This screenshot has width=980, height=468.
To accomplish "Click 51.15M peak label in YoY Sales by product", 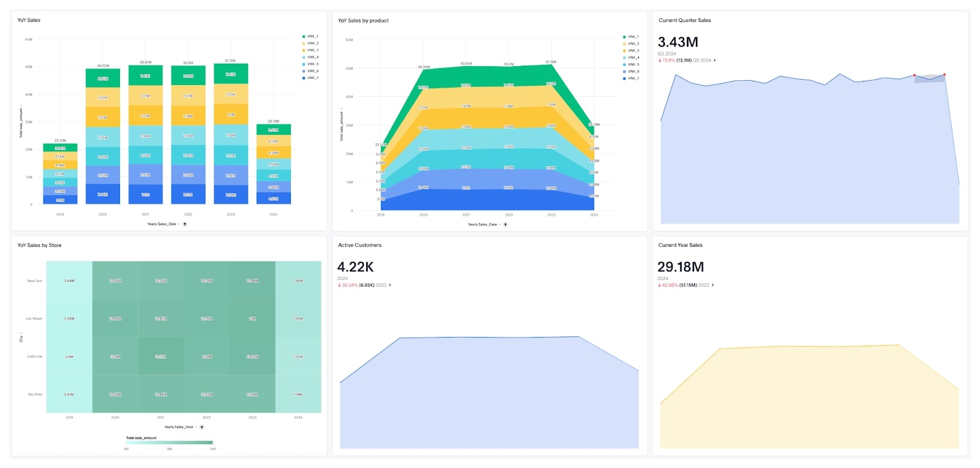I will click(551, 62).
